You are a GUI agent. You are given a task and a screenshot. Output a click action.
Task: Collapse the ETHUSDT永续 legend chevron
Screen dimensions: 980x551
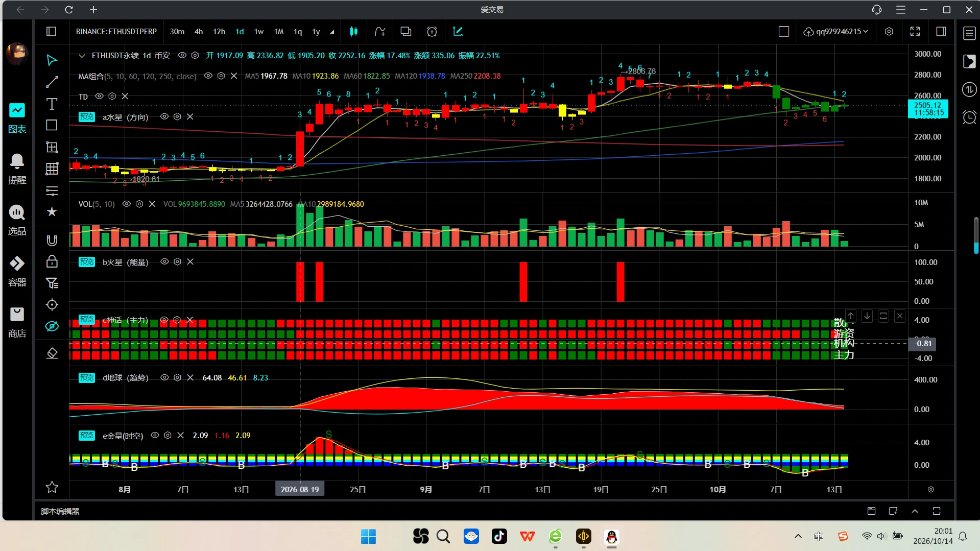[82, 56]
